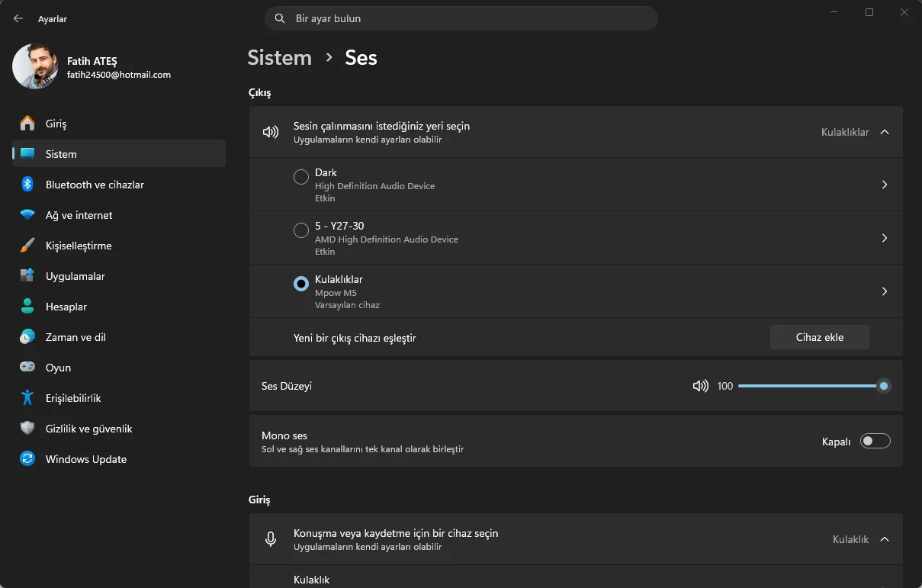Viewport: 922px width, 588px height.
Task: Click the Sistem breadcrumb link
Action: click(x=280, y=58)
